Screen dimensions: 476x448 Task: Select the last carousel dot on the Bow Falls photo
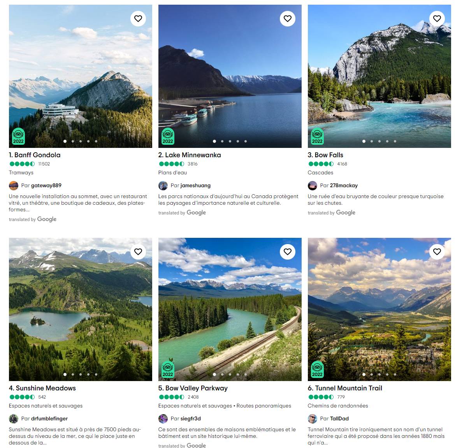[395, 141]
